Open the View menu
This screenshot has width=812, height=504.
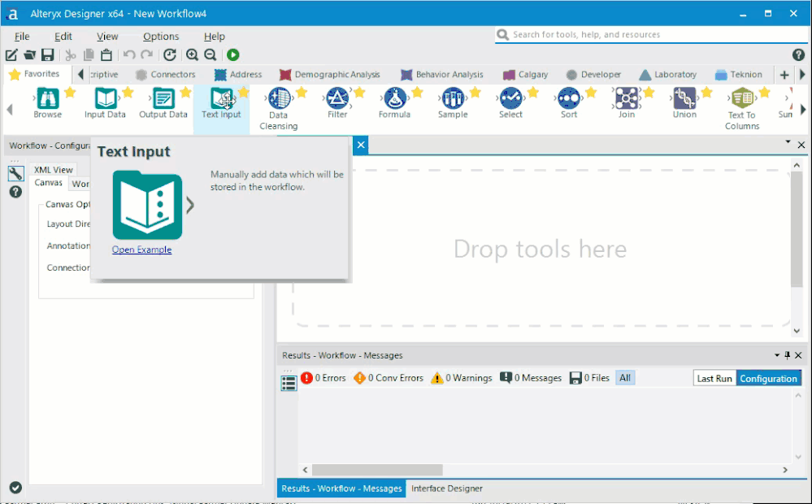pos(107,37)
